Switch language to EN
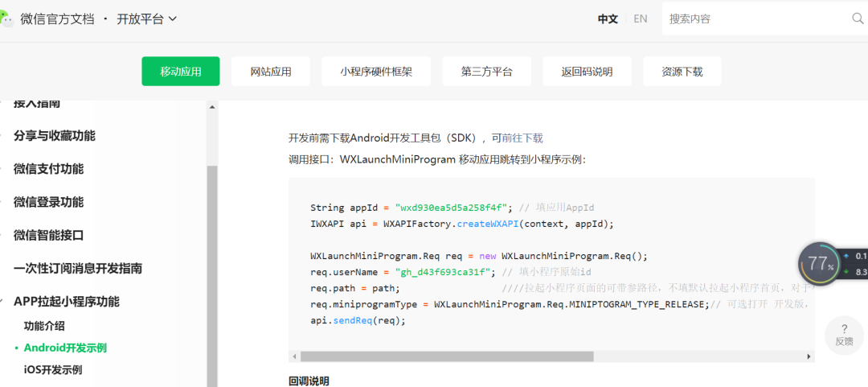868x387 pixels. point(641,19)
